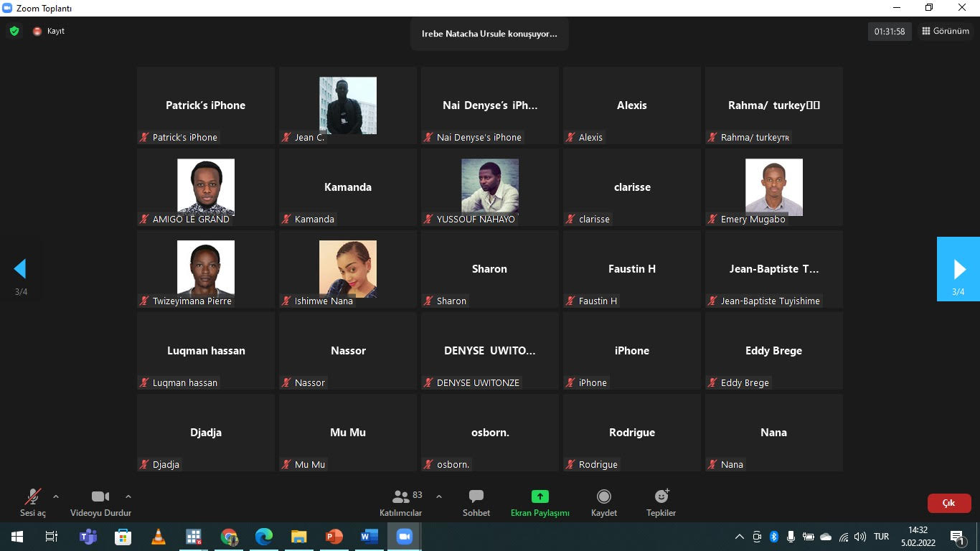Viewport: 980px width, 551px height.
Task: Select AMIGO LE GRAND's profile picture tile
Action: [x=206, y=187]
